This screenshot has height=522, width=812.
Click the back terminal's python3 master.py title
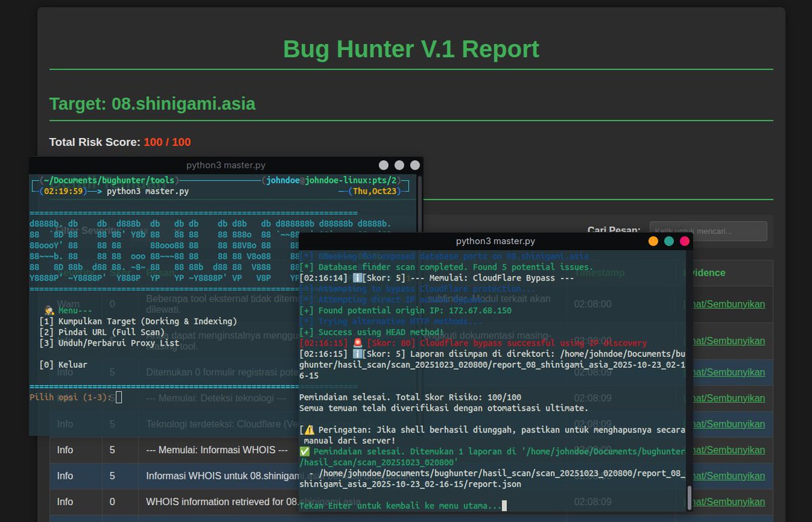pos(226,165)
